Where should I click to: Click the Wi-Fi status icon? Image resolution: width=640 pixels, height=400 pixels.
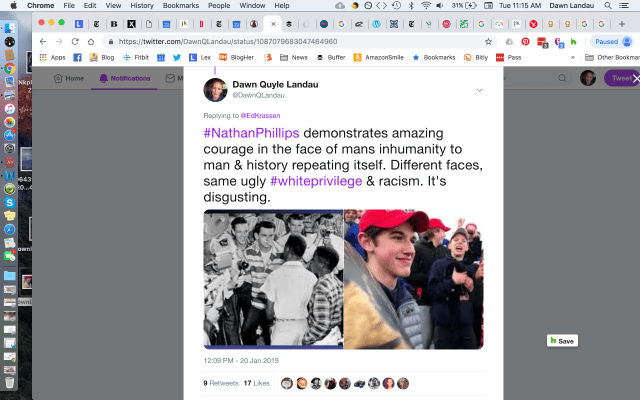pos(426,5)
